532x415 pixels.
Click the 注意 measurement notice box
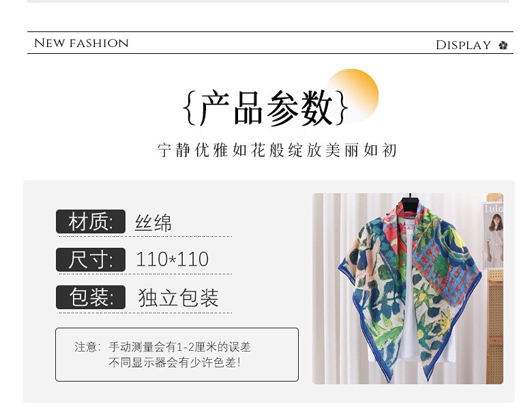point(177,354)
